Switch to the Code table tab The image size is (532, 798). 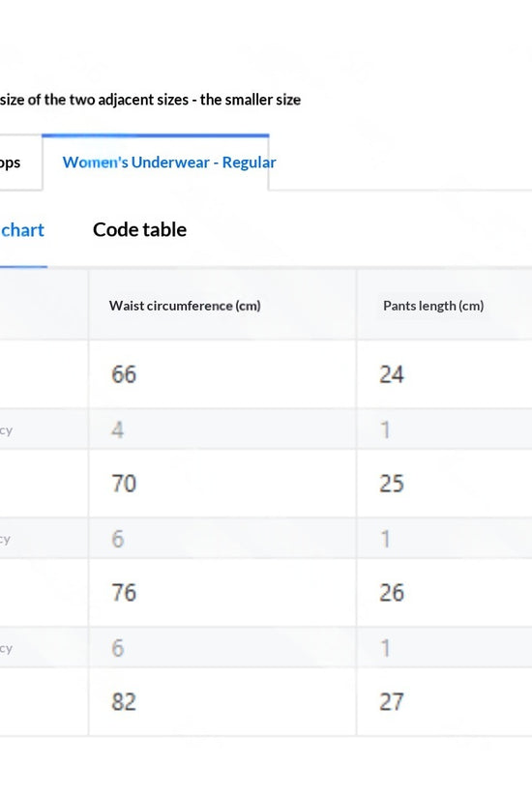point(139,230)
